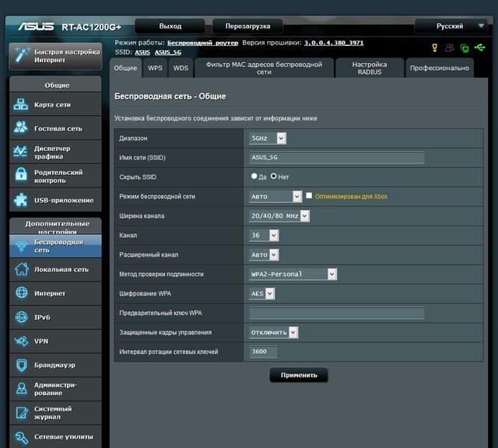Switch to the WPS tab
The height and width of the screenshot is (448, 498).
[x=155, y=68]
